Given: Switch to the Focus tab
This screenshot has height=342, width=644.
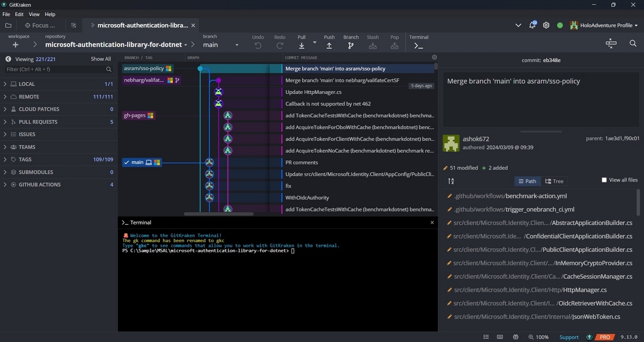Looking at the screenshot, I should 40,25.
